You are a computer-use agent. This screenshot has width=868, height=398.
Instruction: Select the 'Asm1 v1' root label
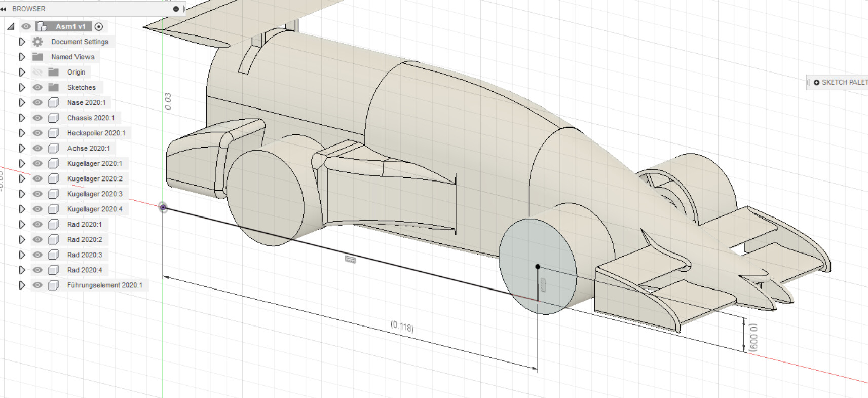click(x=70, y=26)
